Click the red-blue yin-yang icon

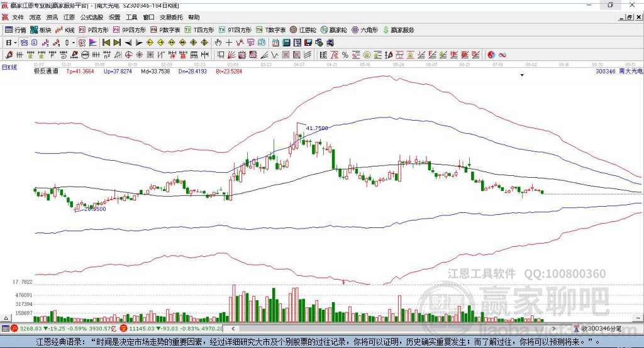(491, 55)
